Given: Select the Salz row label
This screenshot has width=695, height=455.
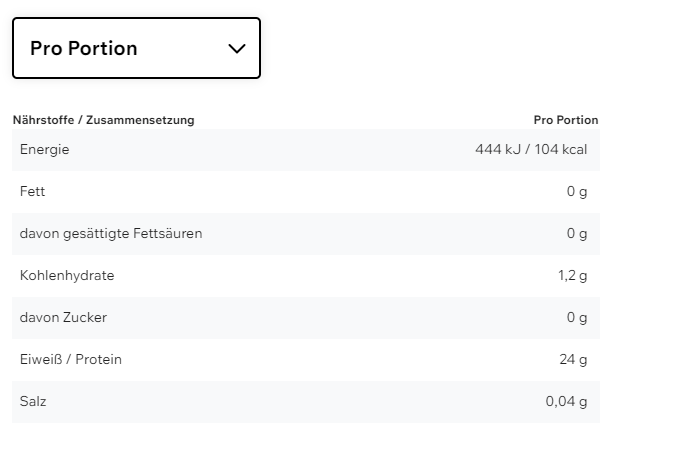Looking at the screenshot, I should 33,402.
